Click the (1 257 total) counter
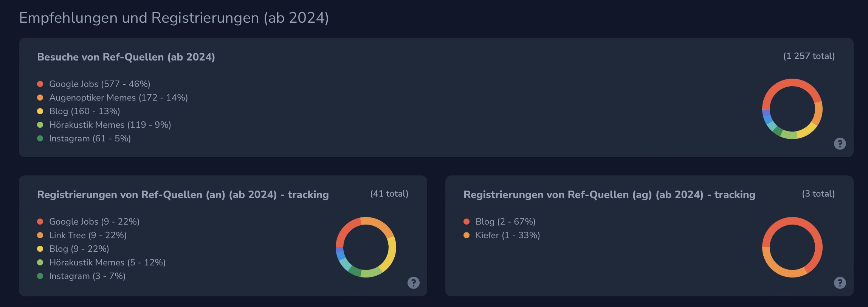This screenshot has height=307, width=868. pyautogui.click(x=809, y=56)
